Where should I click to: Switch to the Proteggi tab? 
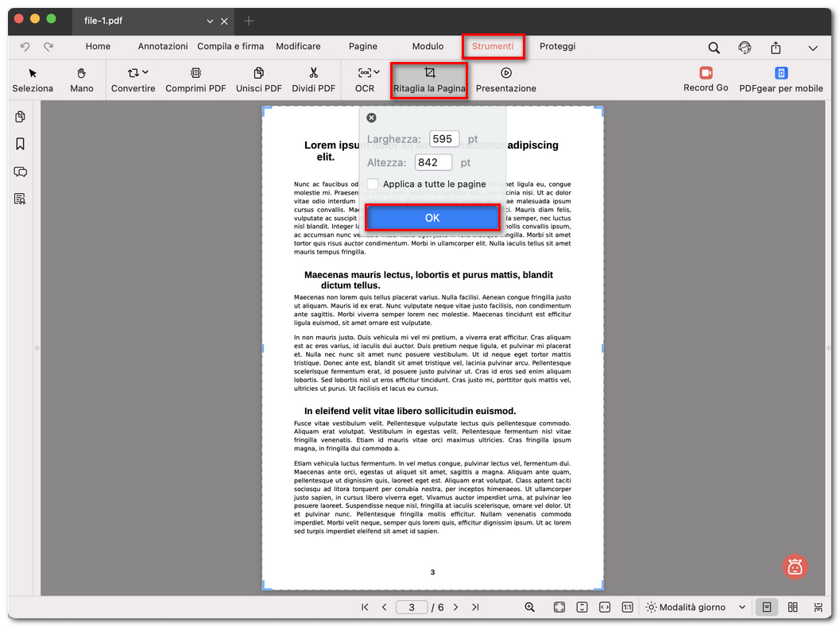(557, 46)
